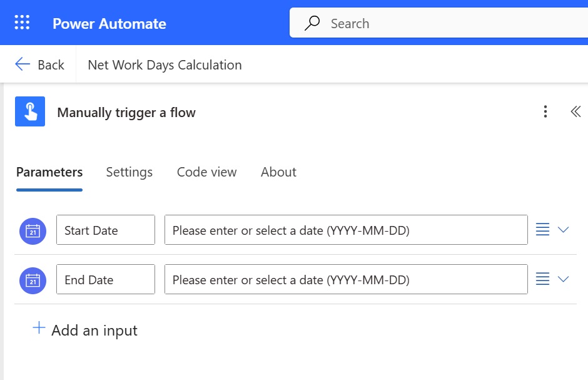
Task: Edit the End Date name field
Action: 106,279
